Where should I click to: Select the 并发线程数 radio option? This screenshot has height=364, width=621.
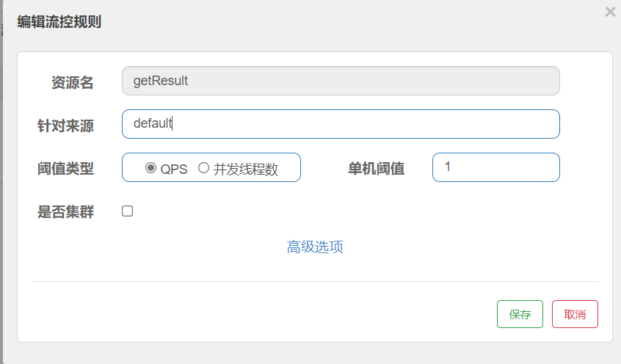coord(203,168)
